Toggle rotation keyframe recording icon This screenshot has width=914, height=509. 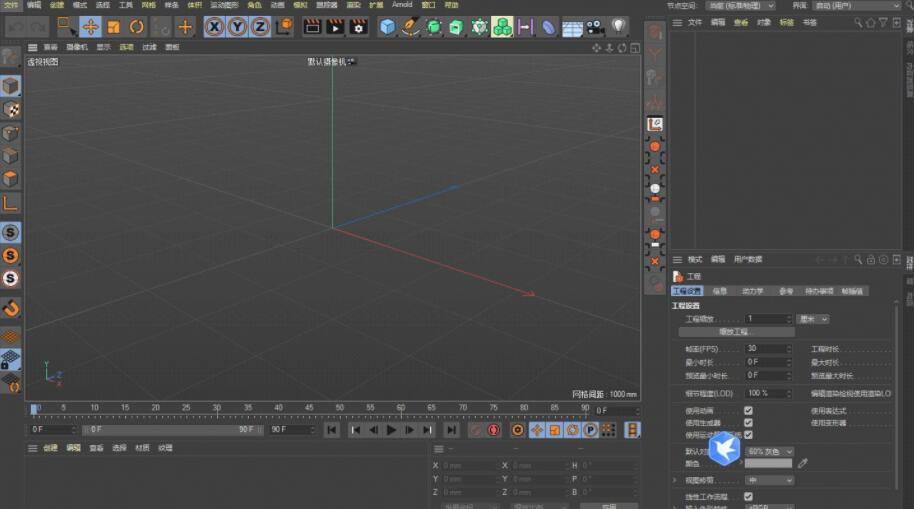click(572, 430)
